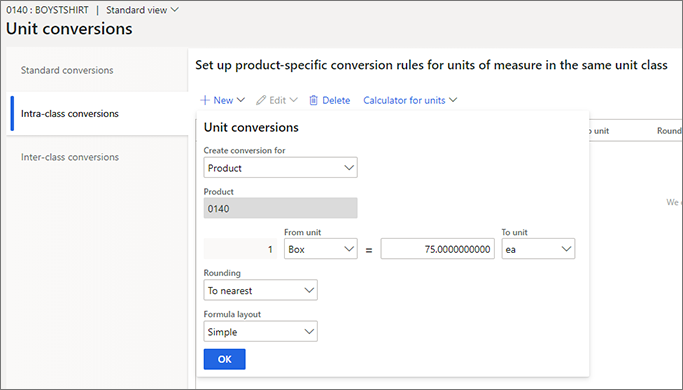This screenshot has width=683, height=390.
Task: Click the Create conversion for label
Action: [244, 150]
